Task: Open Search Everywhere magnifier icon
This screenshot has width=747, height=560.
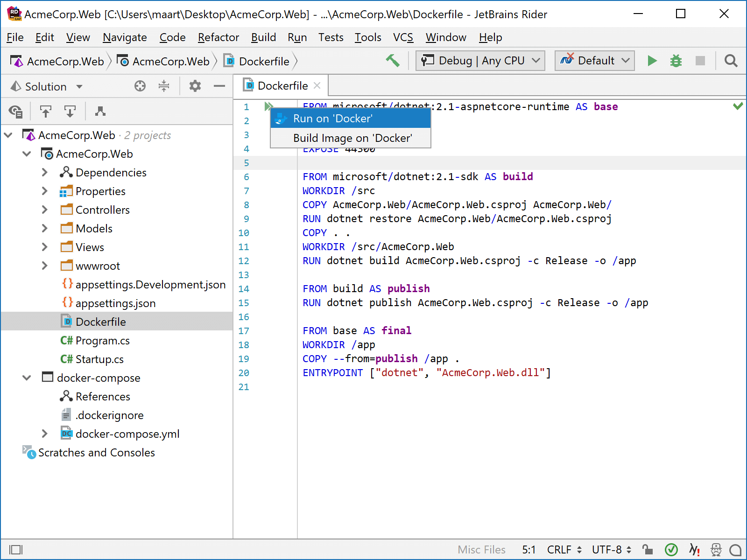Action: point(731,61)
